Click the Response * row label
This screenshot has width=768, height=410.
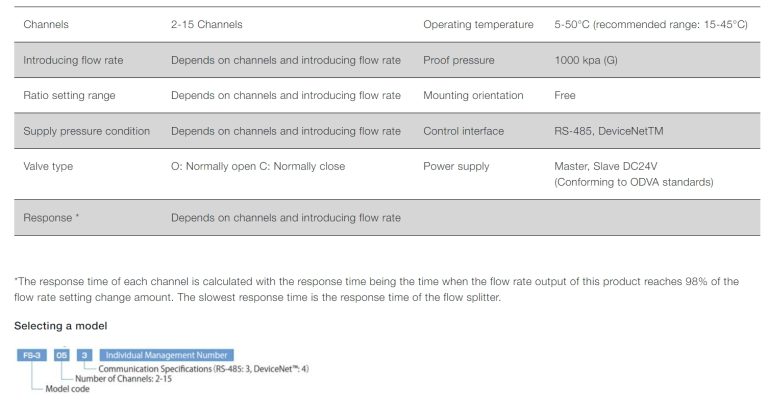[51, 217]
